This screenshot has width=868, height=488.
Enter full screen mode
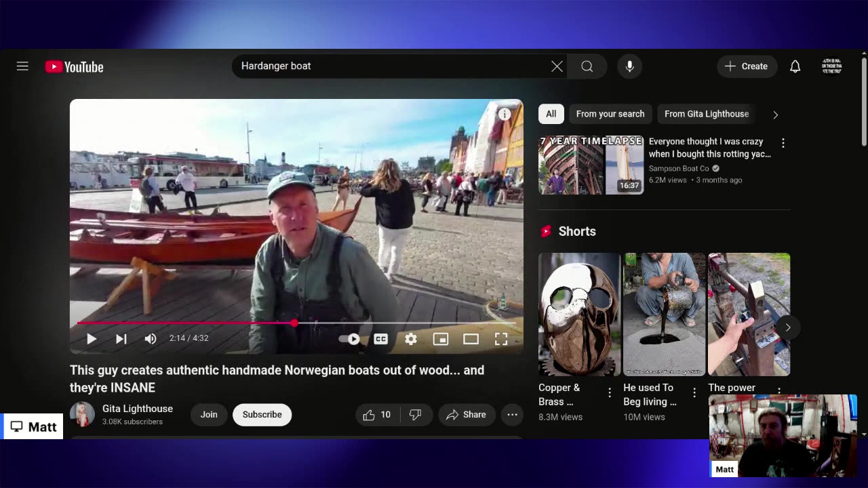501,339
